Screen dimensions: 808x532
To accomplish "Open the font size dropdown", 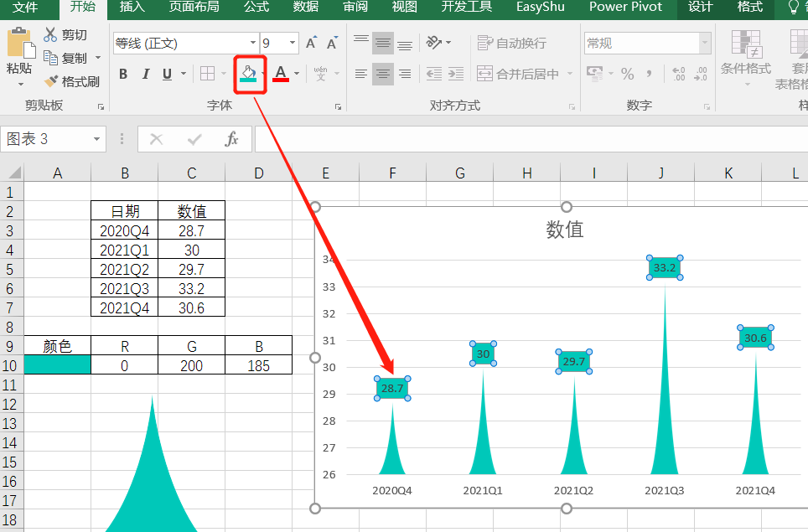I will coord(293,43).
